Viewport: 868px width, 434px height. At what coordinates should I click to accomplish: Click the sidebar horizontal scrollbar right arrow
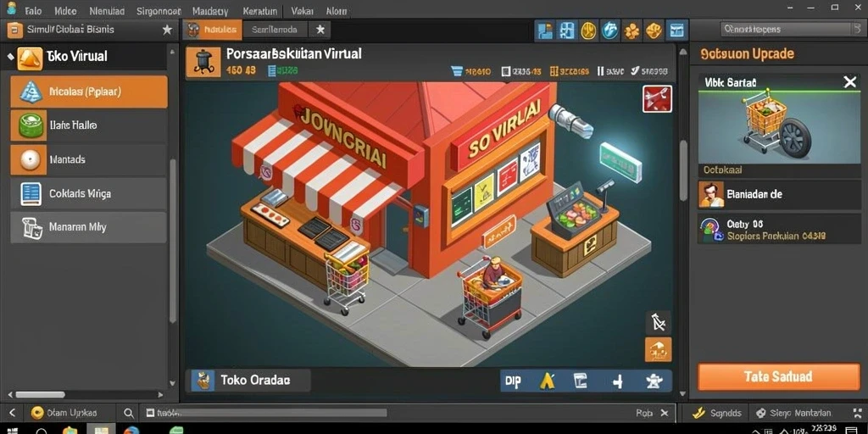tap(160, 395)
